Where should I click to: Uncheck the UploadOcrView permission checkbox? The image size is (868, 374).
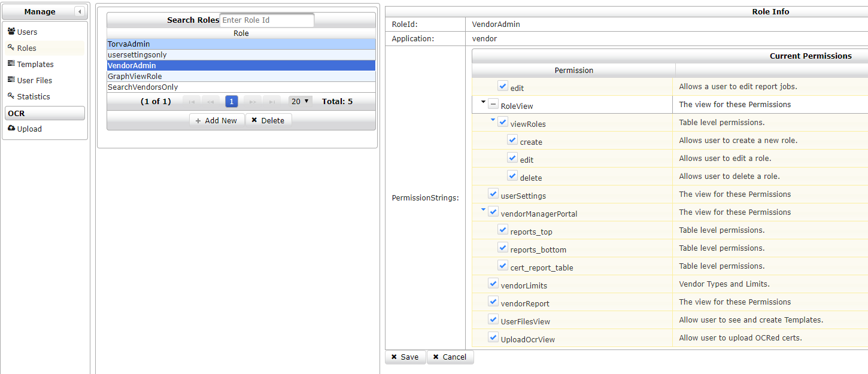493,337
